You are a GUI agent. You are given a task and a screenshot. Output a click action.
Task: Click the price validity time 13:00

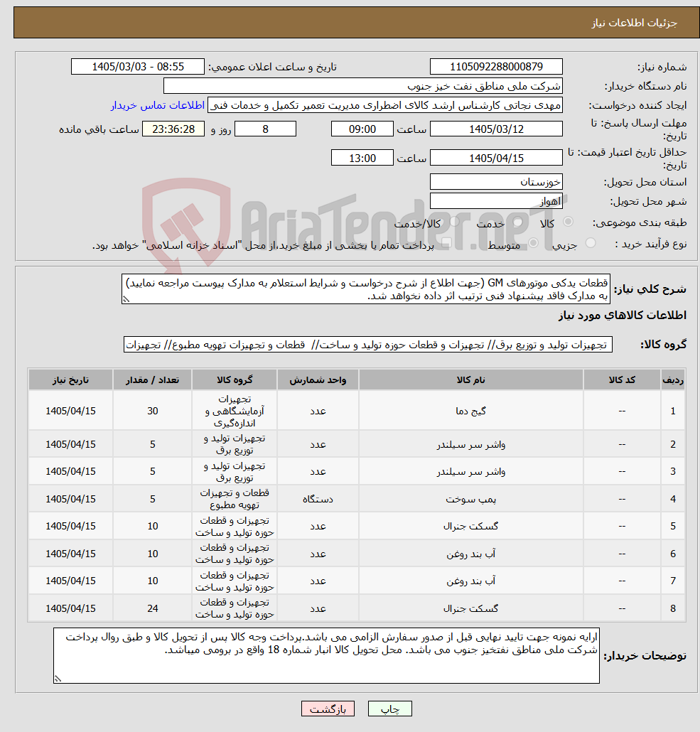[362, 158]
